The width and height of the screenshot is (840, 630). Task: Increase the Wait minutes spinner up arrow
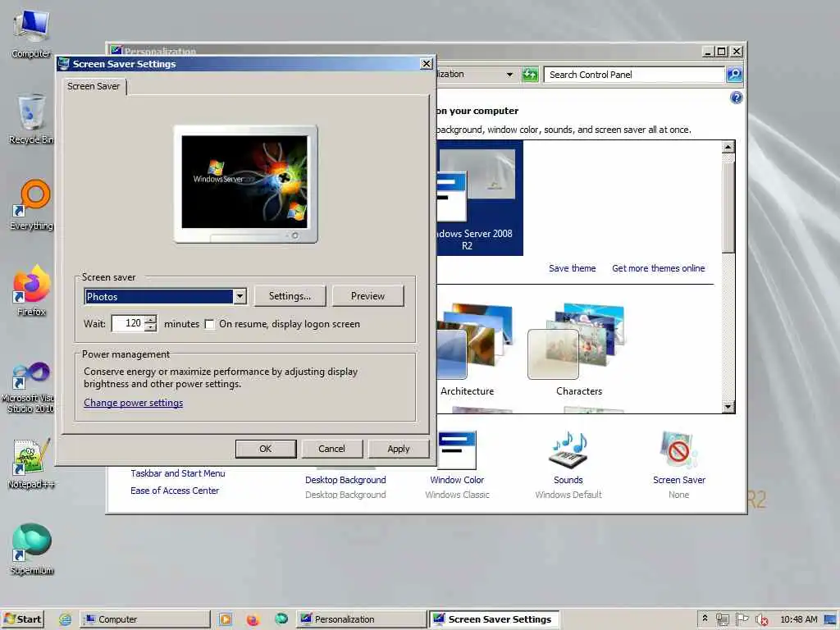[151, 319]
